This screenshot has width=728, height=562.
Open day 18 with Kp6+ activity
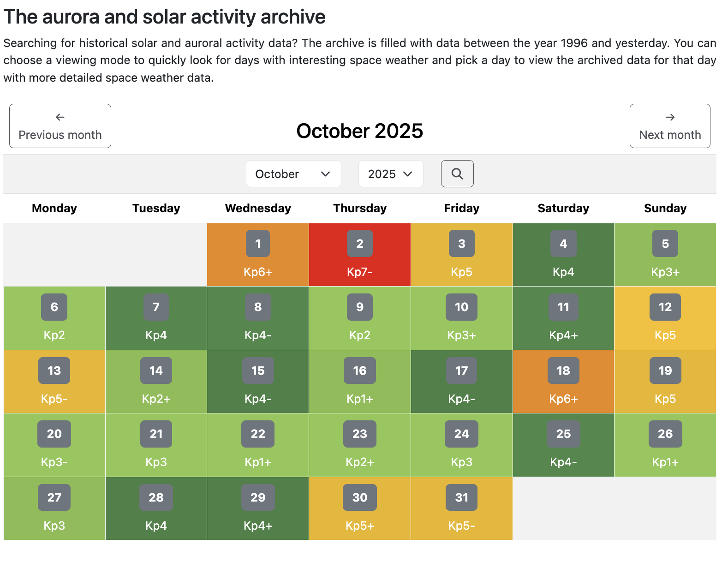tap(563, 382)
